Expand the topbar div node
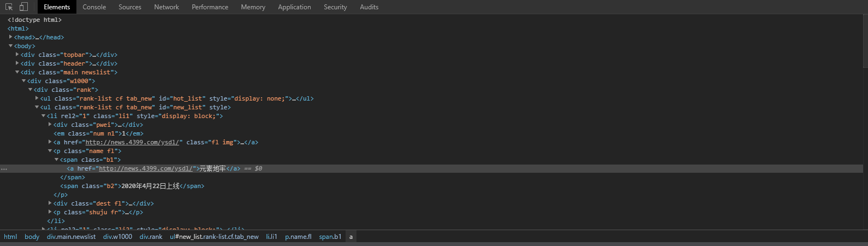 [17, 55]
